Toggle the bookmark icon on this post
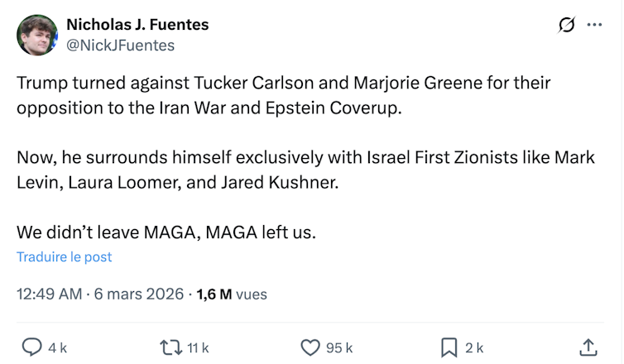Image resolution: width=624 pixels, height=364 pixels. point(449,347)
